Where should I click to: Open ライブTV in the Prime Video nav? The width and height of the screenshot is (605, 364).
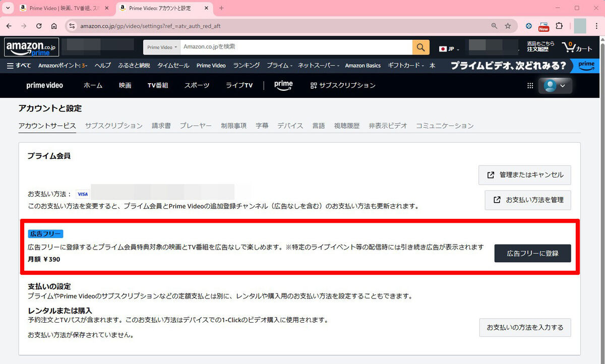pos(239,86)
